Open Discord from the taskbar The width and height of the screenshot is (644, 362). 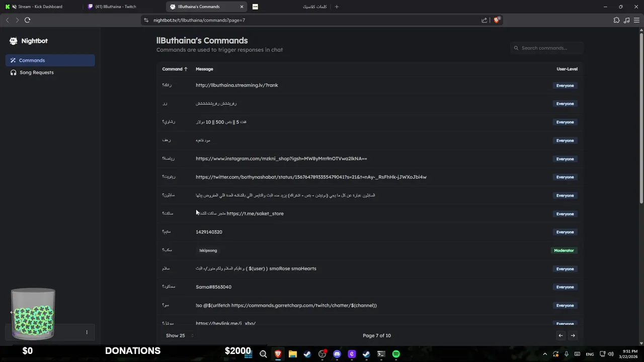[x=337, y=354]
